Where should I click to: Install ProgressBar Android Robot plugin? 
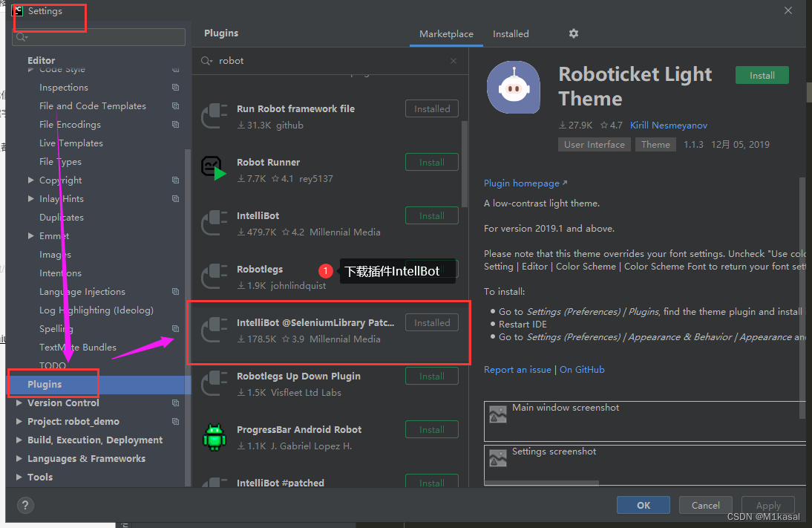tap(431, 429)
